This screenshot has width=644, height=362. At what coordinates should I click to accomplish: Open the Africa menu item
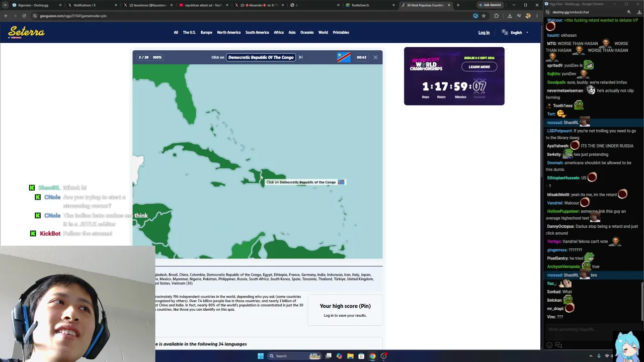(279, 33)
